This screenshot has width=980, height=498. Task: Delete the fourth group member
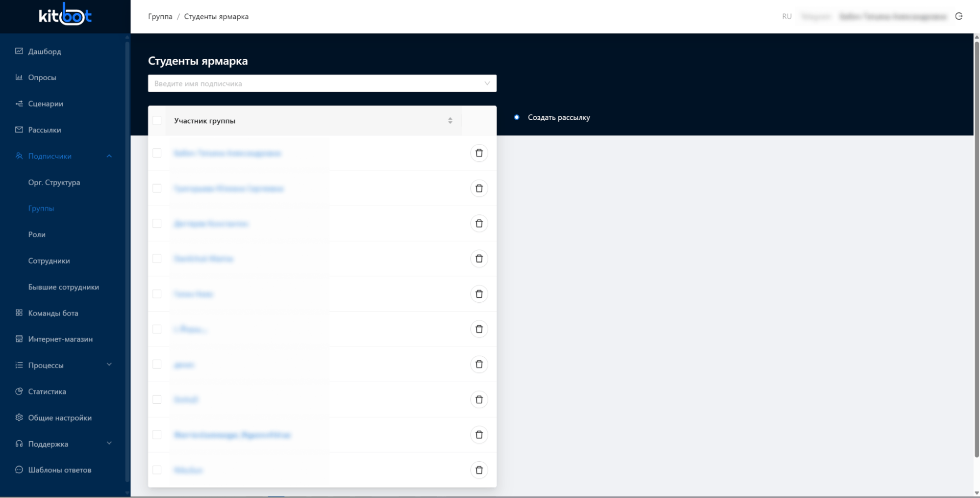pos(479,259)
